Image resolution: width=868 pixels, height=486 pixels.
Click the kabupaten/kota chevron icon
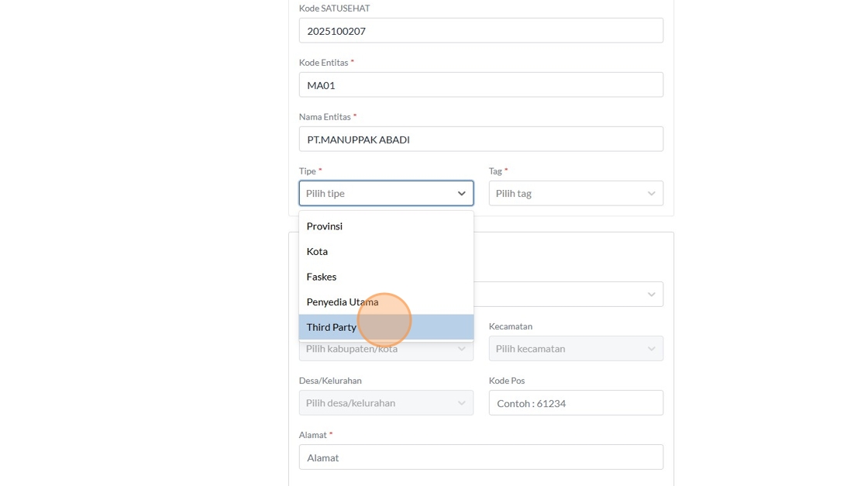(x=461, y=350)
